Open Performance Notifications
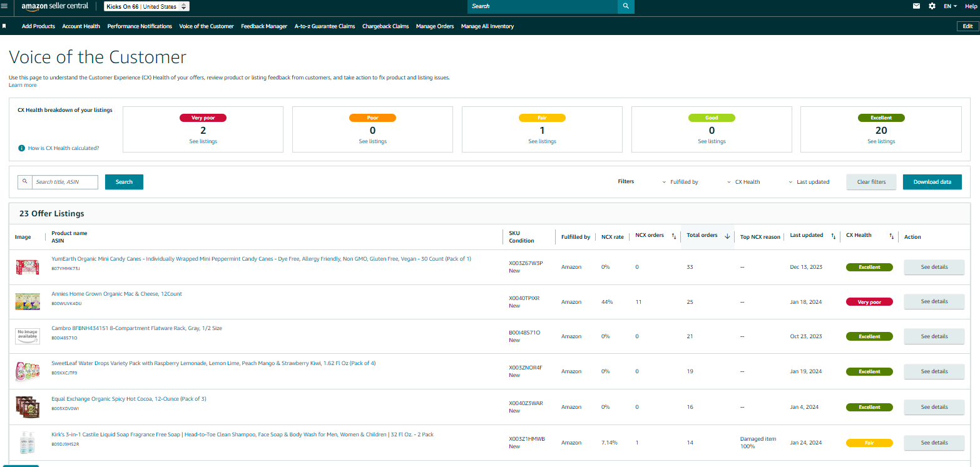This screenshot has height=467, width=980. pos(140,26)
